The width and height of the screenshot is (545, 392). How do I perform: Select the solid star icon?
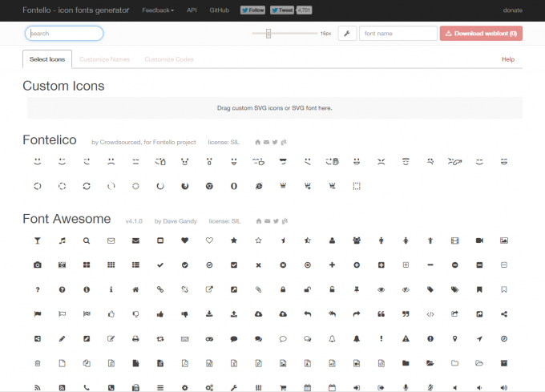point(234,240)
